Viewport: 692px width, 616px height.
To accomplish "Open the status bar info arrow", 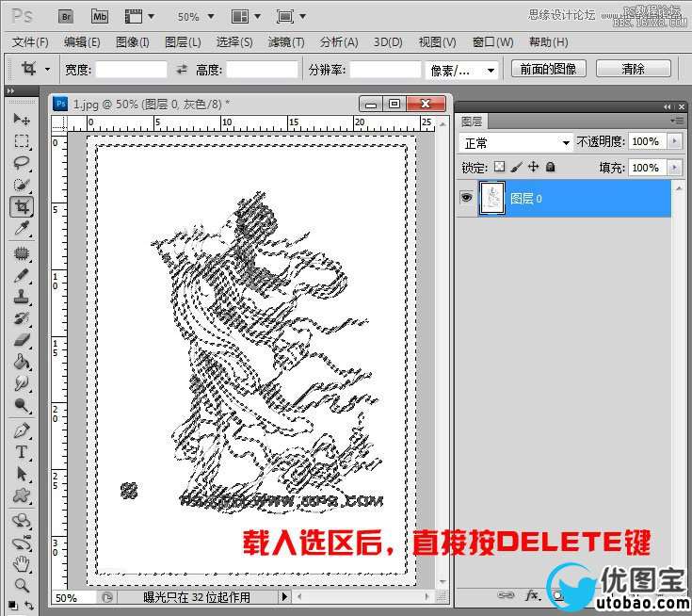I will [x=284, y=596].
